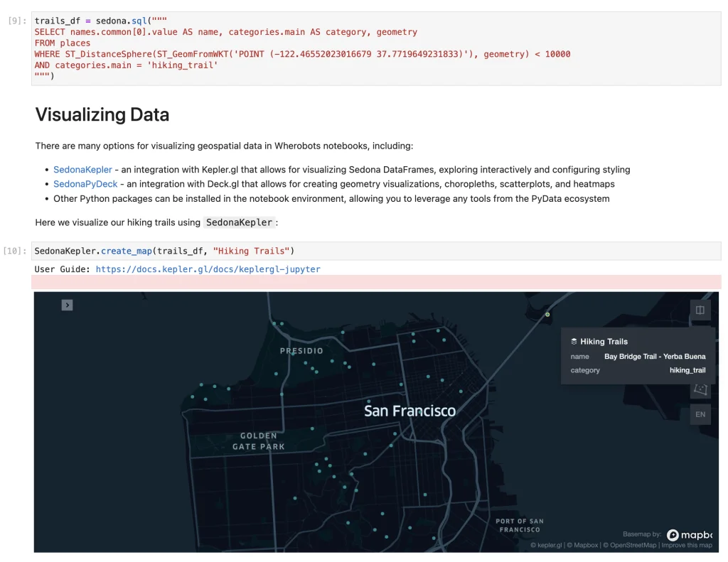The width and height of the screenshot is (728, 562).
Task: Select the highlighted Bay Bridge trail point
Action: pos(547,315)
